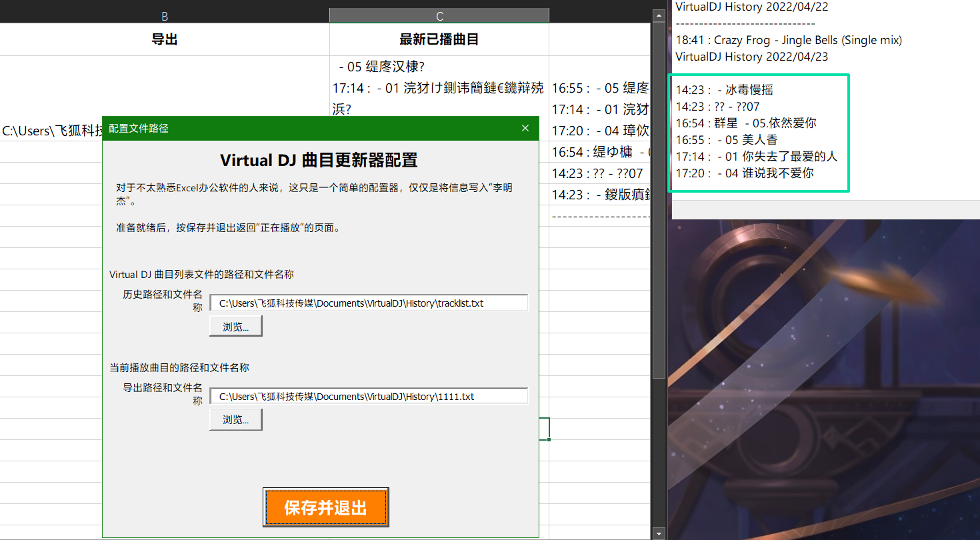The image size is (980, 540).
Task: Click line '14:23 : ?? - ??07' in text panel
Action: [717, 107]
